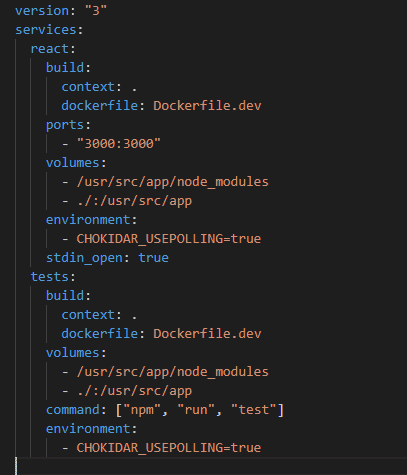Image resolution: width=407 pixels, height=475 pixels.
Task: Click the first build key under react
Action: (x=65, y=68)
